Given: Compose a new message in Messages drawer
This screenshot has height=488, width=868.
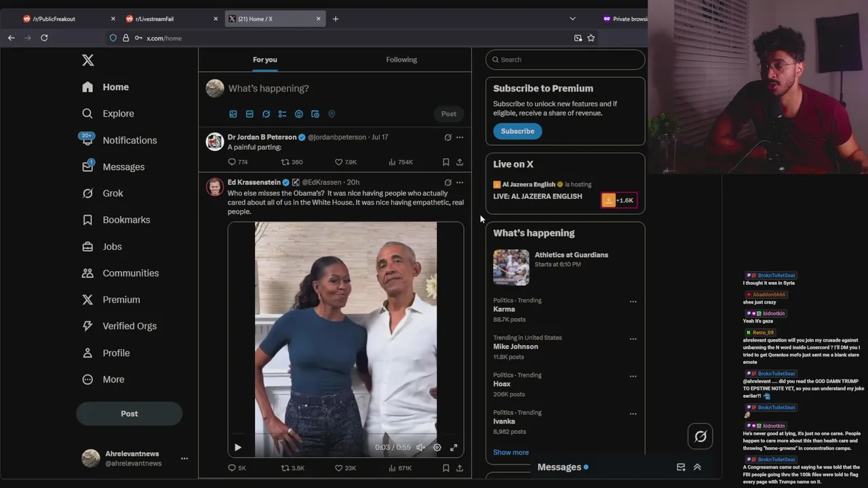Looking at the screenshot, I should [x=681, y=467].
